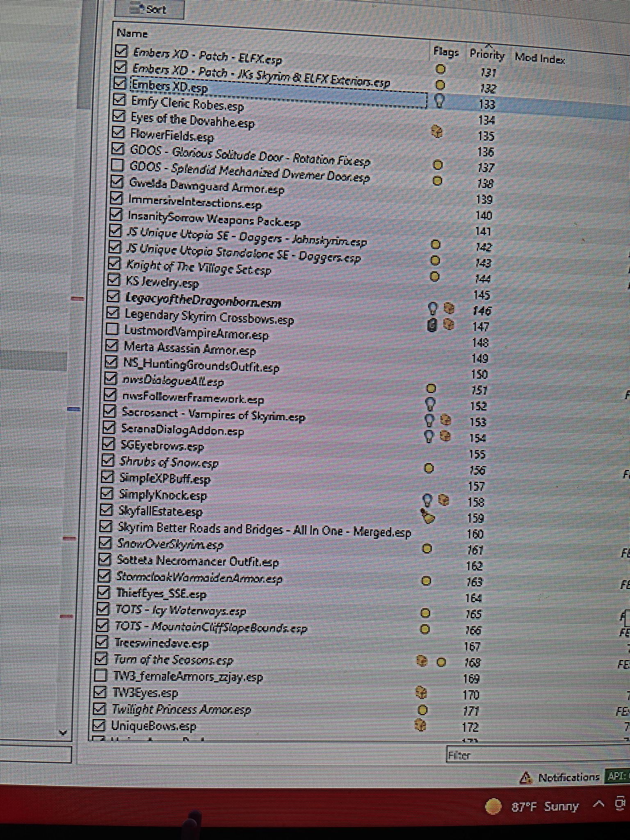
Task: Click priority value 145 for KS Jewelry.esp
Action: tap(482, 294)
